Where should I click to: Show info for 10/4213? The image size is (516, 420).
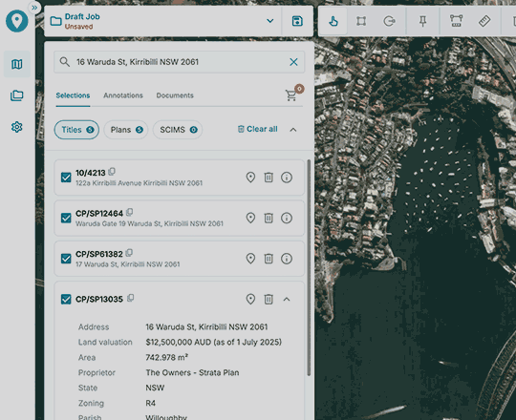287,178
